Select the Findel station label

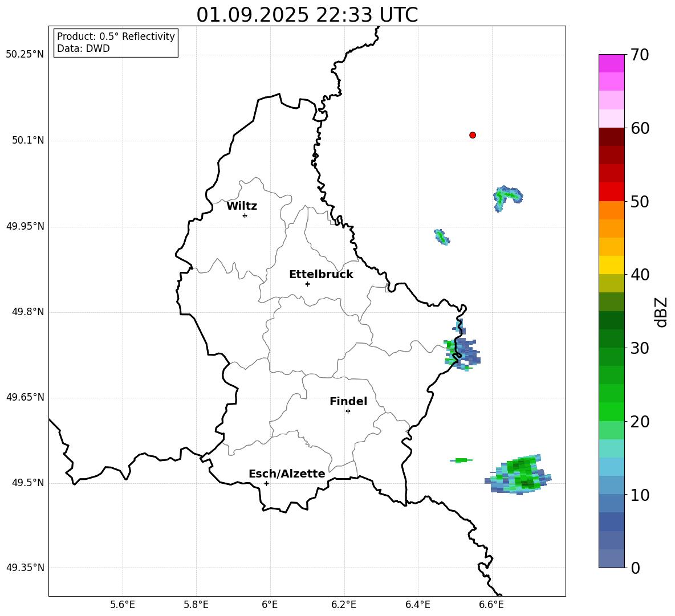point(348,401)
